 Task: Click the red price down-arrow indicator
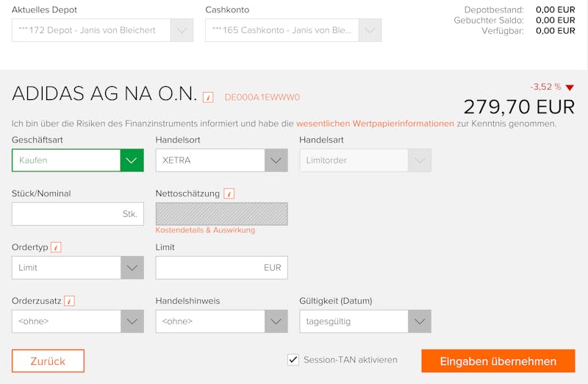click(x=570, y=88)
